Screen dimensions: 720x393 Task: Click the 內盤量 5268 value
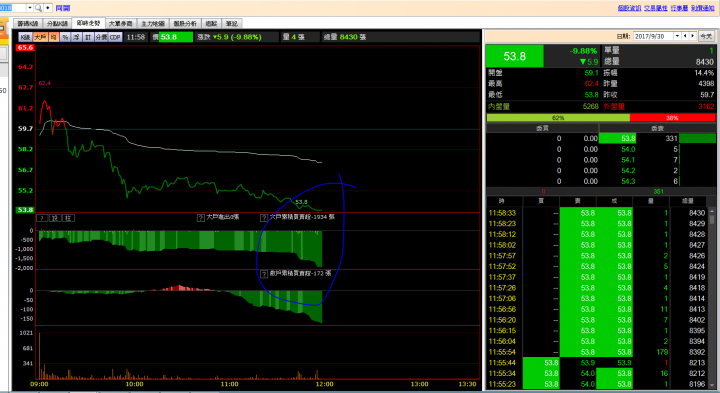(590, 107)
